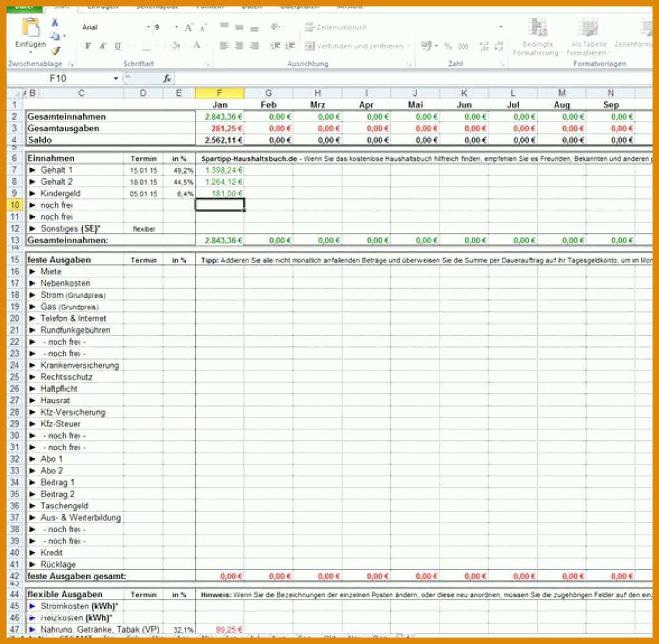Center text horizontally

pos(239,46)
